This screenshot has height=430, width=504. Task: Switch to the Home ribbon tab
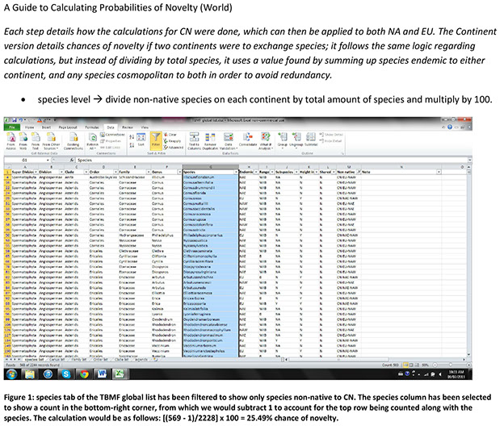[x=30, y=127]
